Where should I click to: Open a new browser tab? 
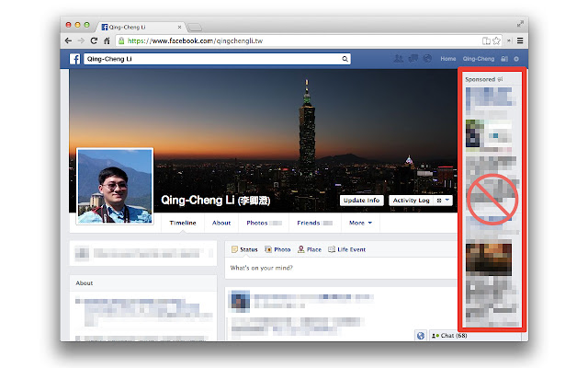pos(194,27)
